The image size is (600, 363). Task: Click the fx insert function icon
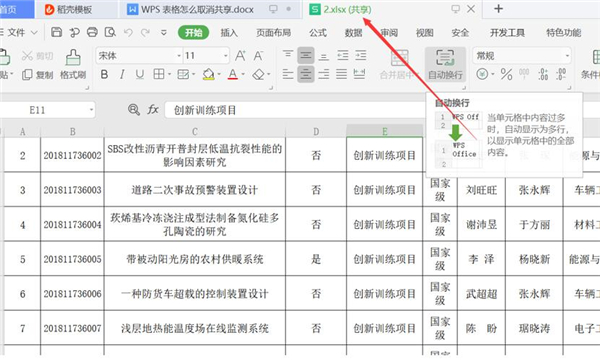[153, 110]
